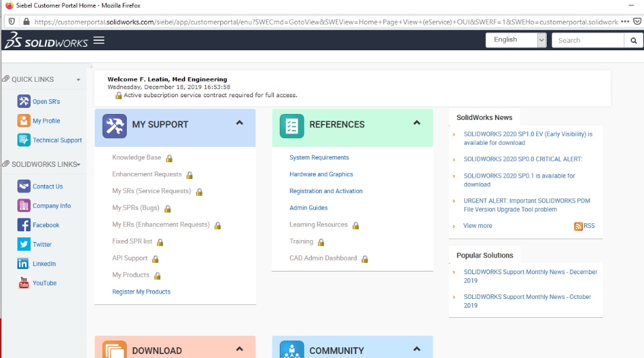Click the lock icon beside Training
The height and width of the screenshot is (358, 644).
(x=321, y=242)
